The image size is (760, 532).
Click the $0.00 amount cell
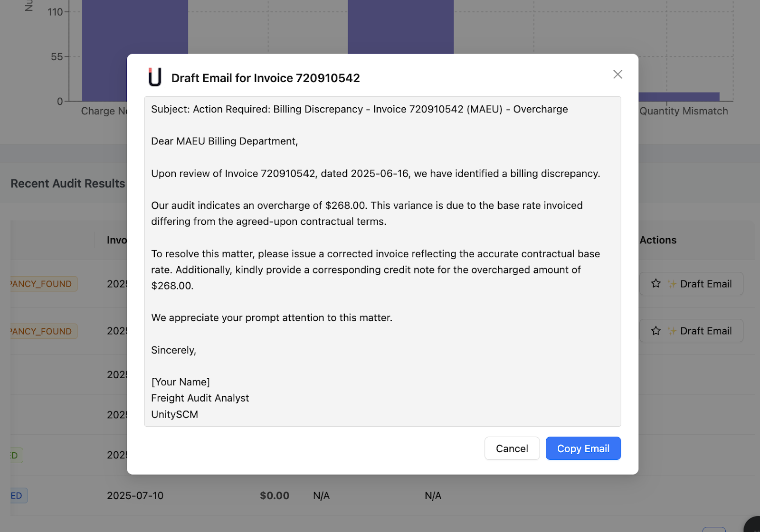(x=275, y=495)
